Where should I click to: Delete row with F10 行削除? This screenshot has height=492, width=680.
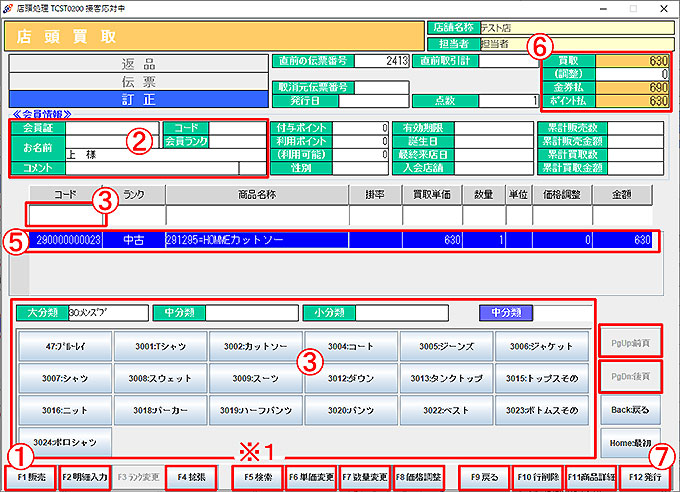coord(538,477)
